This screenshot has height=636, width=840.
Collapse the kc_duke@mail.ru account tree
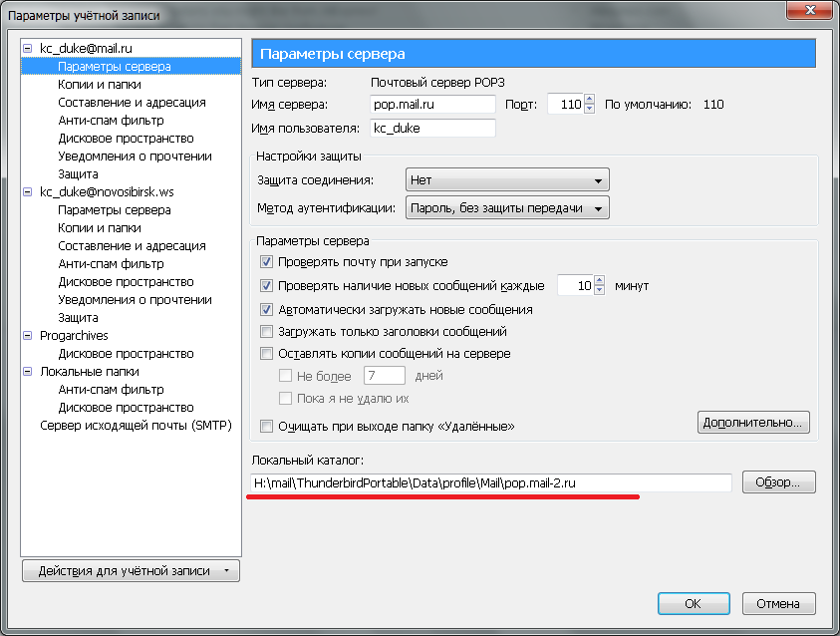tap(29, 49)
